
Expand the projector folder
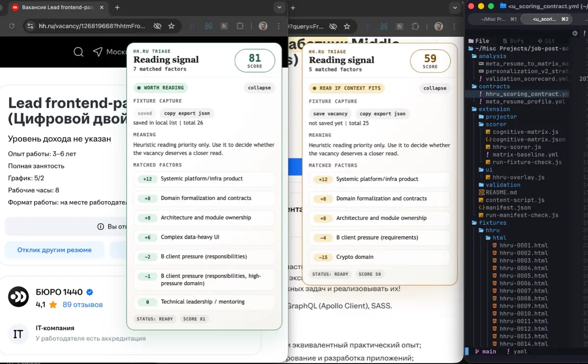[498, 117]
